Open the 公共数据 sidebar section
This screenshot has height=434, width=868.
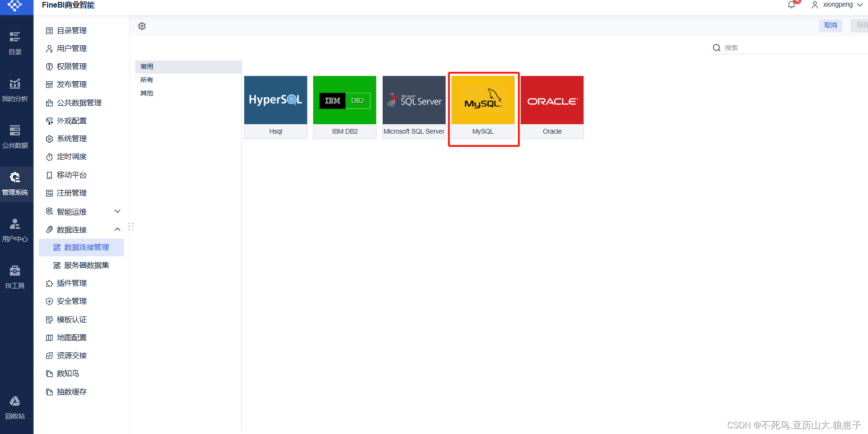click(x=15, y=137)
